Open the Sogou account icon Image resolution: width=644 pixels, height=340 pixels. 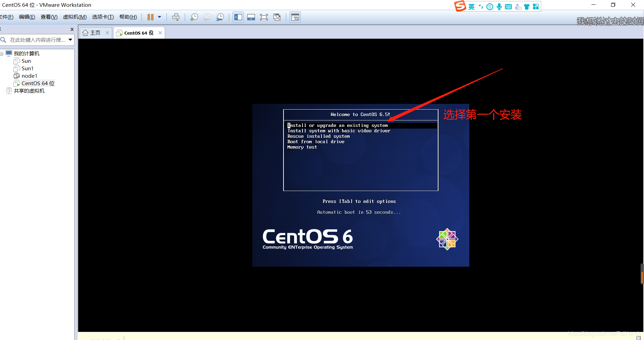[518, 7]
